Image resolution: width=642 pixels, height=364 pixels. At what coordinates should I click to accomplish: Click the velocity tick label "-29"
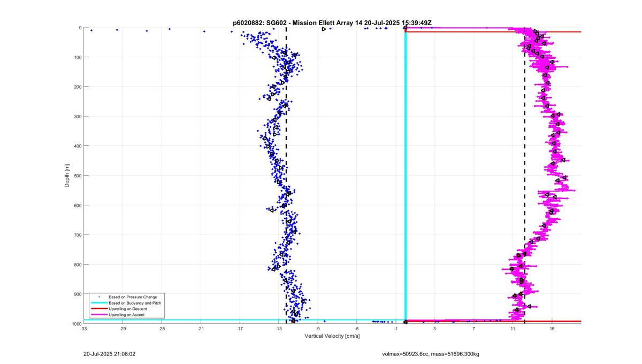coord(123,329)
